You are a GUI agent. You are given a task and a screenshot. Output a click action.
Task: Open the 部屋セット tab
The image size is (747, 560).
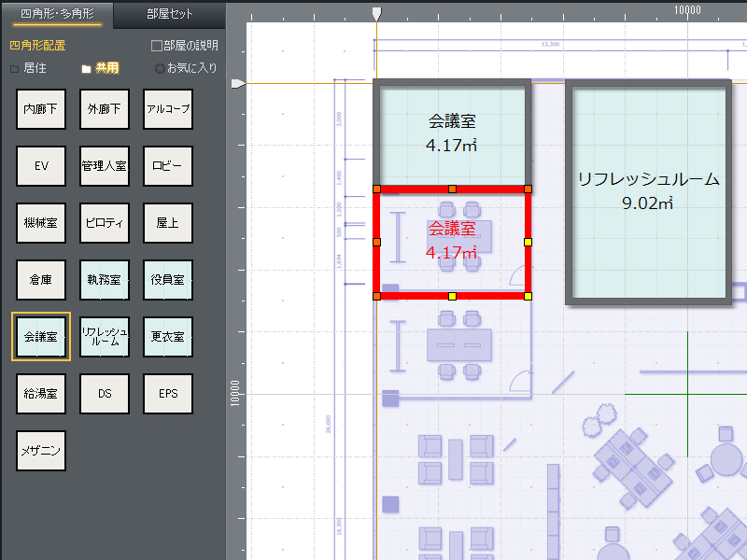click(170, 14)
